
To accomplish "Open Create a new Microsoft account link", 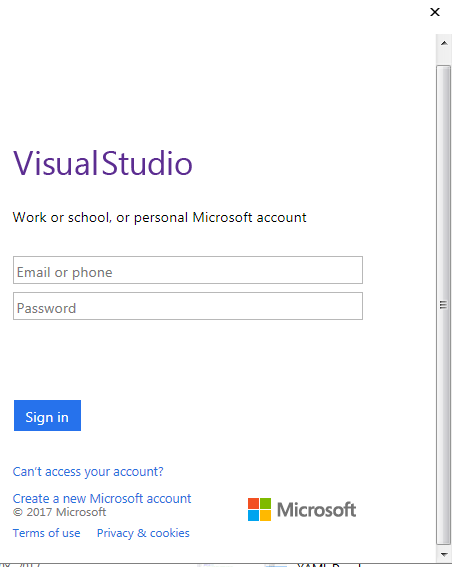I will coord(102,498).
